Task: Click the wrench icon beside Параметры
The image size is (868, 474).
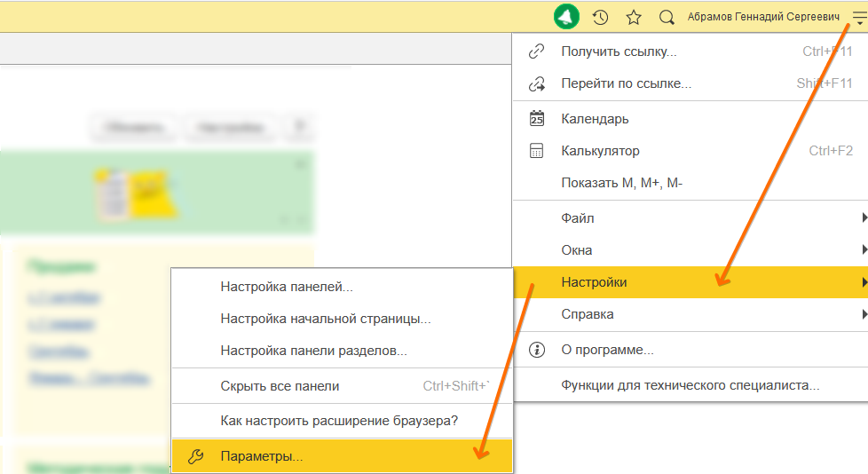Action: [x=195, y=456]
